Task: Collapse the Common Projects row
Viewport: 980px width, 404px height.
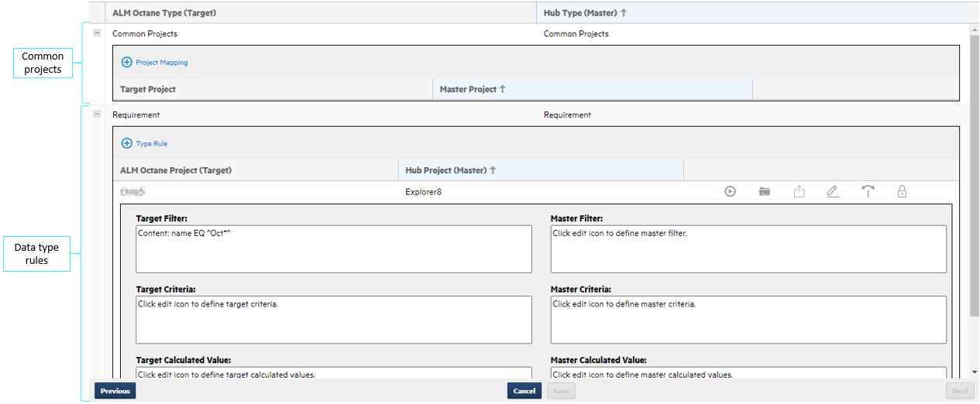Action: [97, 33]
